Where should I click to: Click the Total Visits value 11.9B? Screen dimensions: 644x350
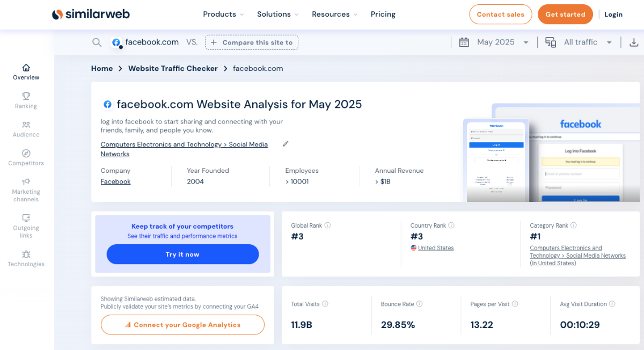(302, 325)
